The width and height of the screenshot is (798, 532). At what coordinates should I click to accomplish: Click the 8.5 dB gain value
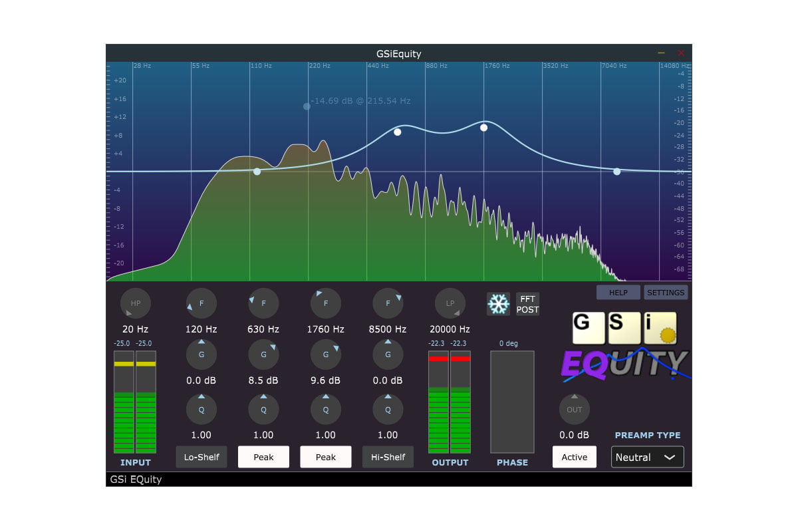pyautogui.click(x=263, y=381)
